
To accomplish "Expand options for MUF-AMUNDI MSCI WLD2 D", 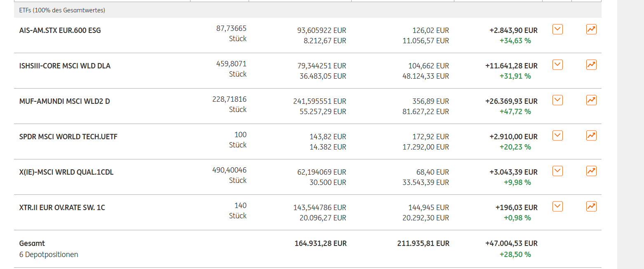I will 557,100.
